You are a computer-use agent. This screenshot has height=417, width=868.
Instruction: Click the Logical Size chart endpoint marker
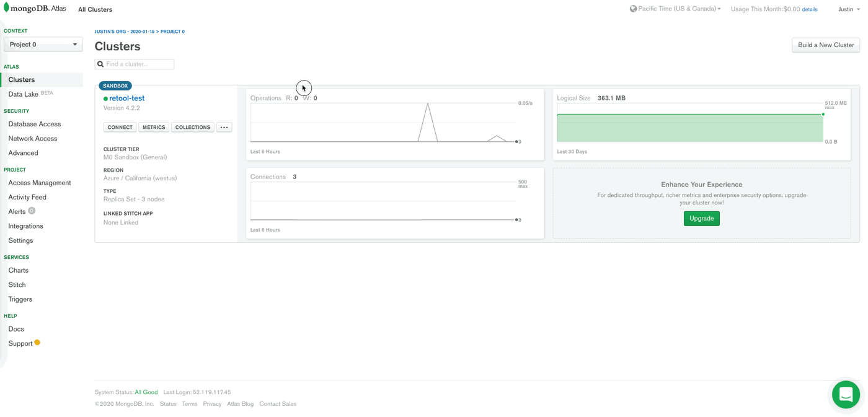(823, 114)
